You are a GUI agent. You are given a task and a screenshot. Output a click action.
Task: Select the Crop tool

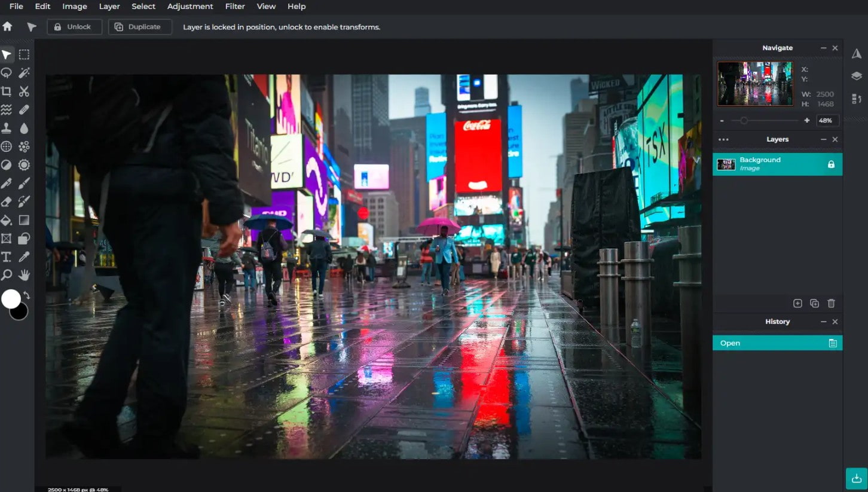(x=6, y=91)
